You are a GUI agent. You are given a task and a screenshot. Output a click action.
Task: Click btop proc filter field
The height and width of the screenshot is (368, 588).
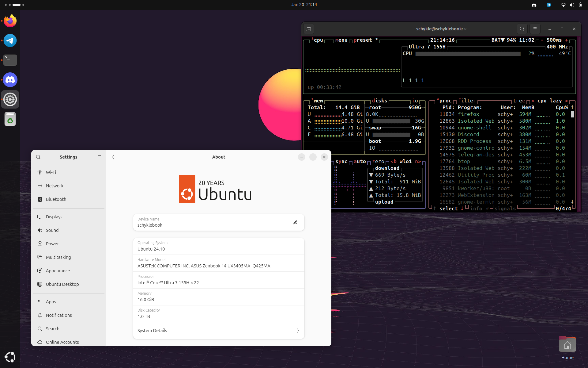click(467, 101)
